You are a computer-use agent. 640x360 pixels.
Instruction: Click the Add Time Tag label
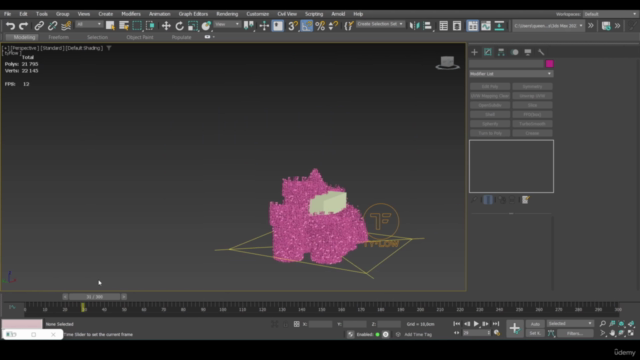[418, 334]
